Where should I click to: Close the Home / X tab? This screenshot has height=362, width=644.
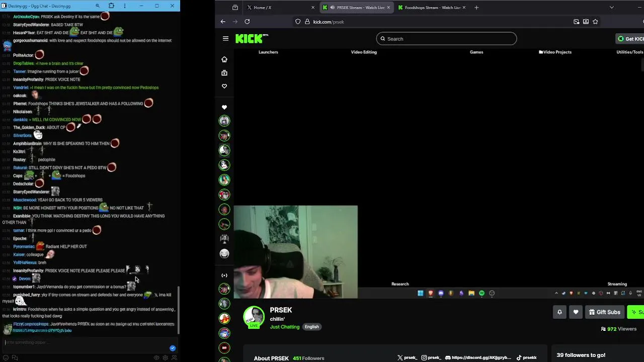pos(313,8)
